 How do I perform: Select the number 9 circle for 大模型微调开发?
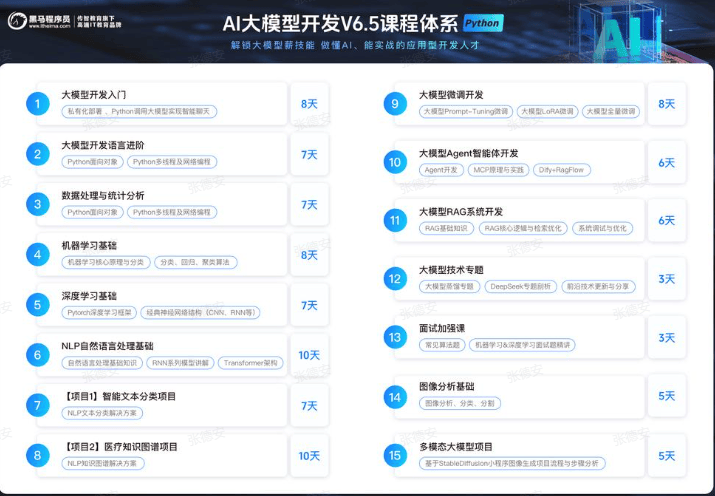(x=395, y=103)
